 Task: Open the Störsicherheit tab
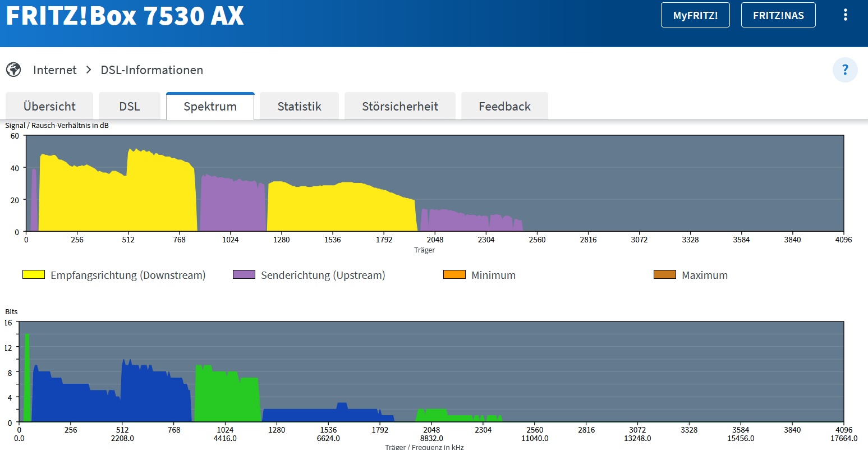400,107
